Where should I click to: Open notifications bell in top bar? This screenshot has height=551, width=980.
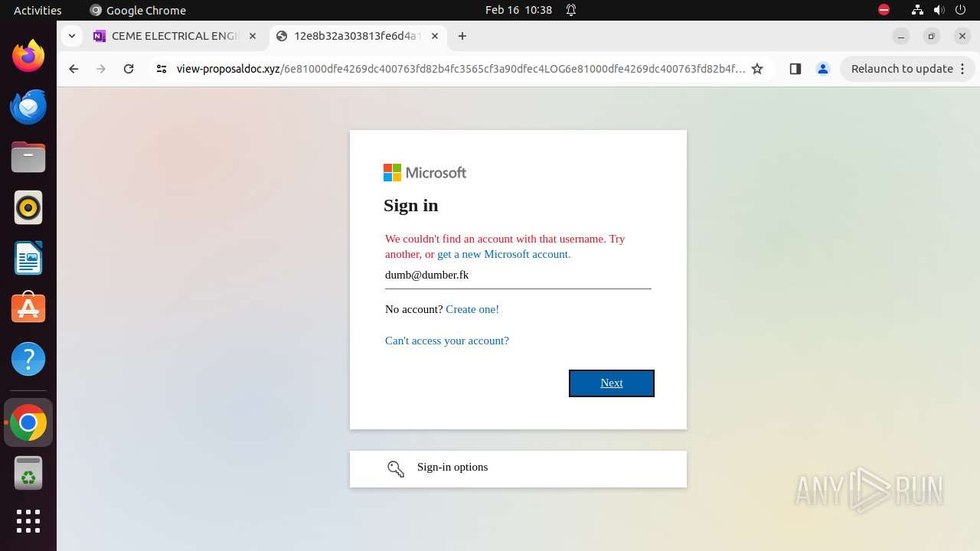click(571, 10)
